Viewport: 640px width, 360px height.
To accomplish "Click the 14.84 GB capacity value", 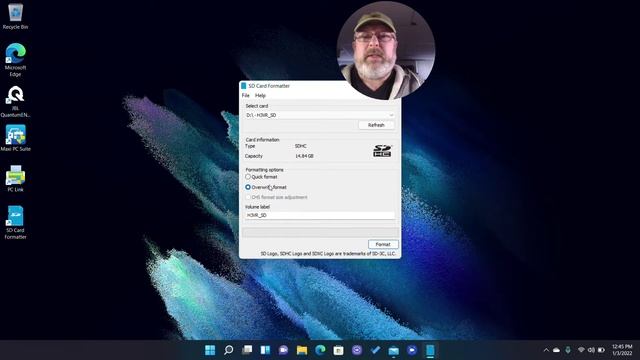I will (304, 156).
